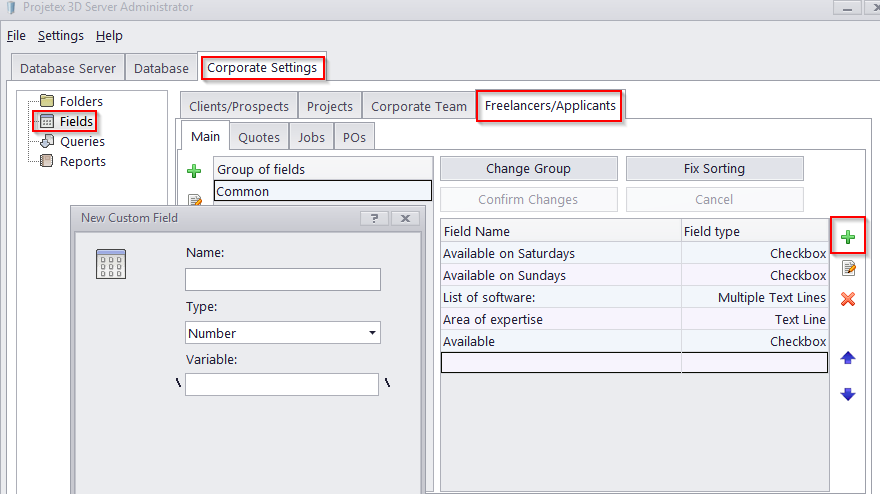The height and width of the screenshot is (494, 880).
Task: Select the Queries tree item label
Action: [82, 141]
